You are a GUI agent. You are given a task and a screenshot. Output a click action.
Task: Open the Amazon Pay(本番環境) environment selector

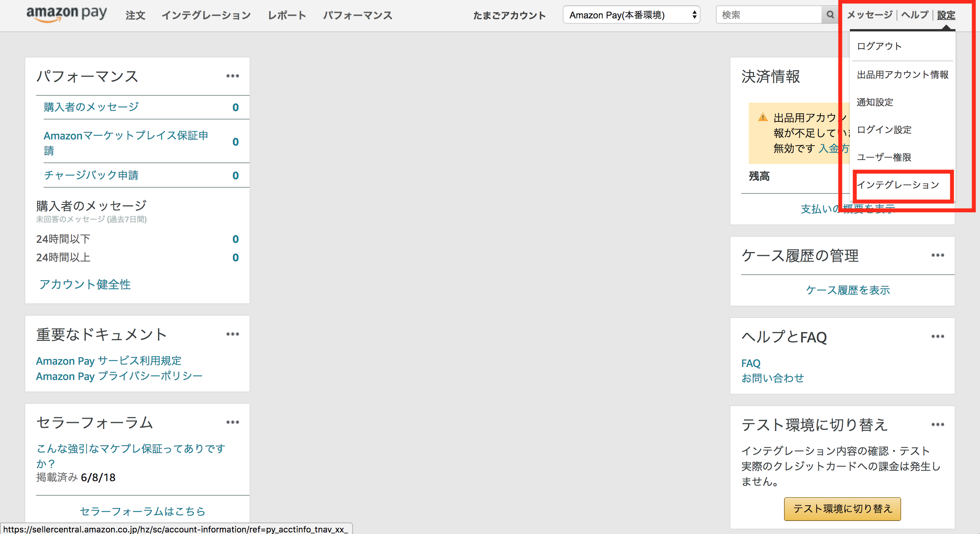coord(631,15)
